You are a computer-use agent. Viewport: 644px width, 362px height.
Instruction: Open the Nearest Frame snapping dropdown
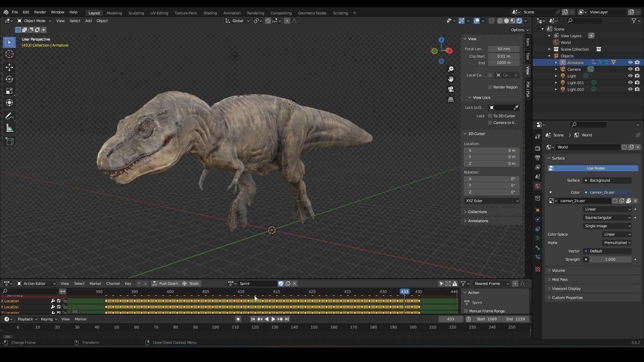pos(491,284)
